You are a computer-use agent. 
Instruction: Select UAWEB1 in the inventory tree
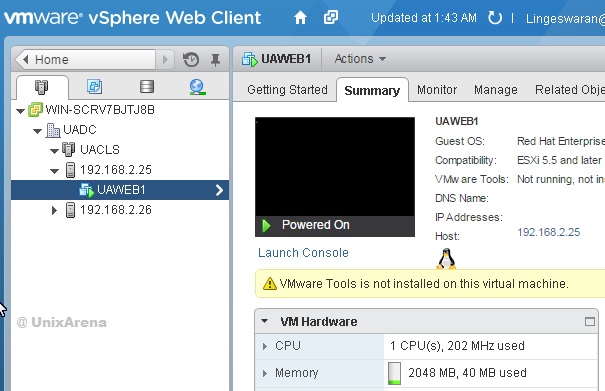(x=121, y=190)
